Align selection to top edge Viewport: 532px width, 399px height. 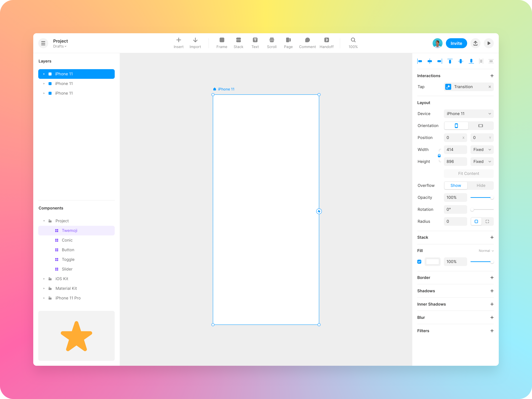point(450,61)
